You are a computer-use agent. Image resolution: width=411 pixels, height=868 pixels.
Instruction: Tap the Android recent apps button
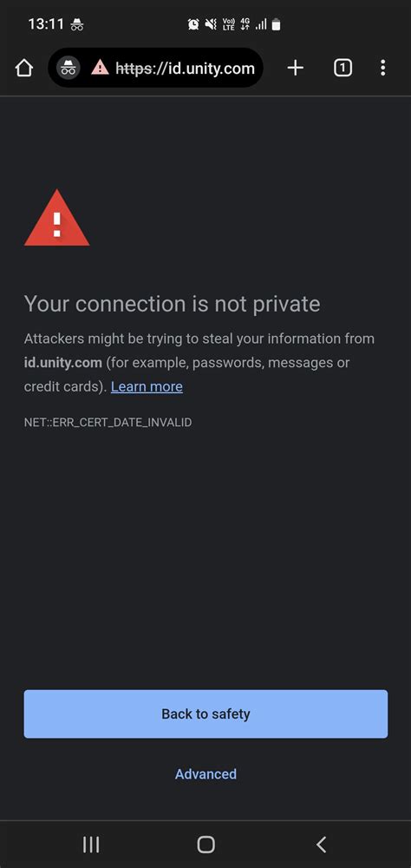pos(91,845)
